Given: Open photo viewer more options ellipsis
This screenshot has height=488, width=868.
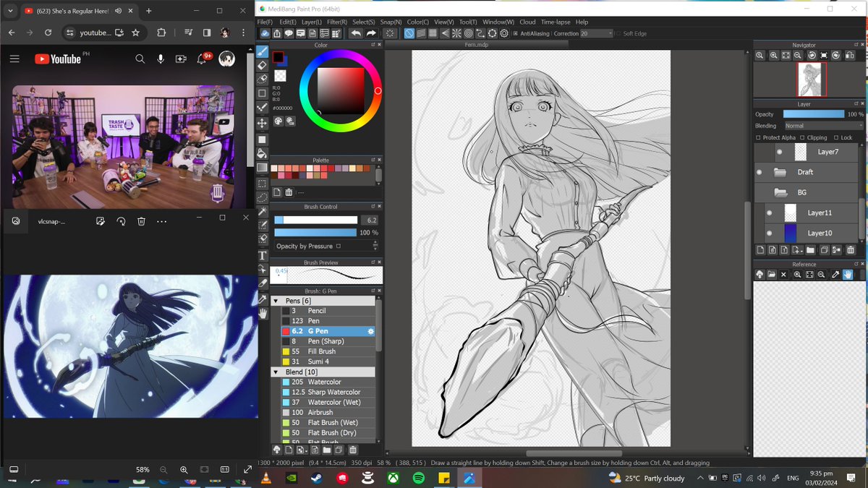Looking at the screenshot, I should pyautogui.click(x=161, y=221).
